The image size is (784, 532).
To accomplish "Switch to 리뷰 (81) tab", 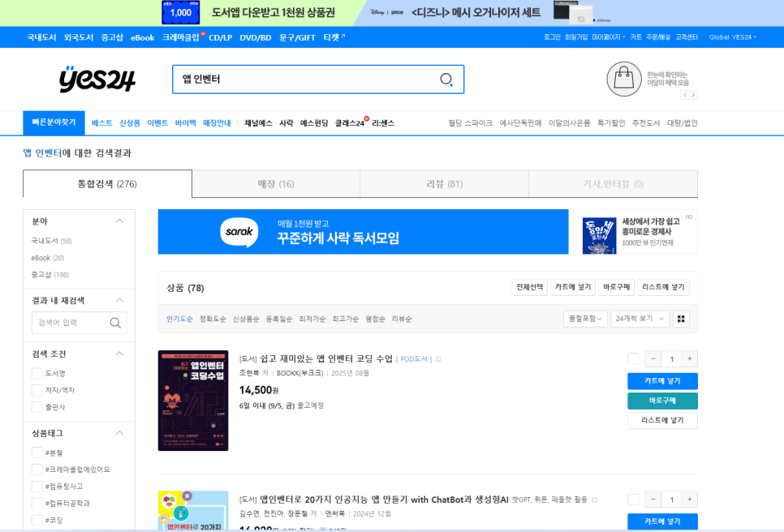I will [445, 184].
